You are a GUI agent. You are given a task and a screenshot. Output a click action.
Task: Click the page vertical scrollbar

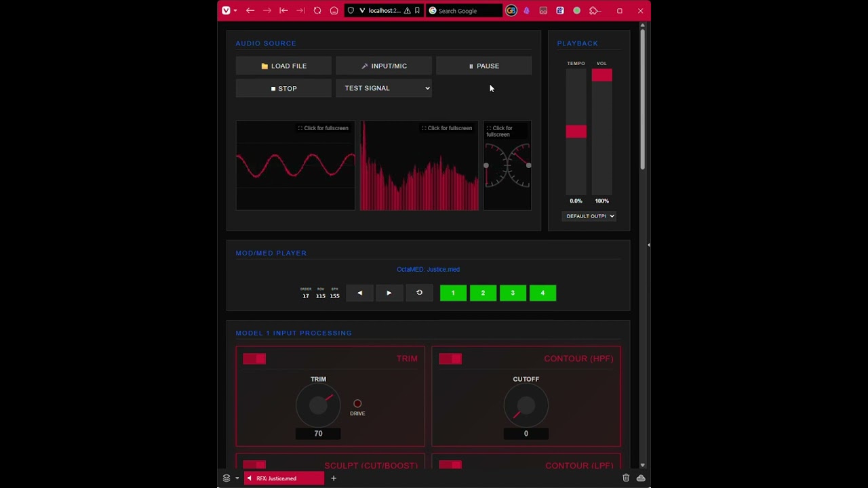643,99
